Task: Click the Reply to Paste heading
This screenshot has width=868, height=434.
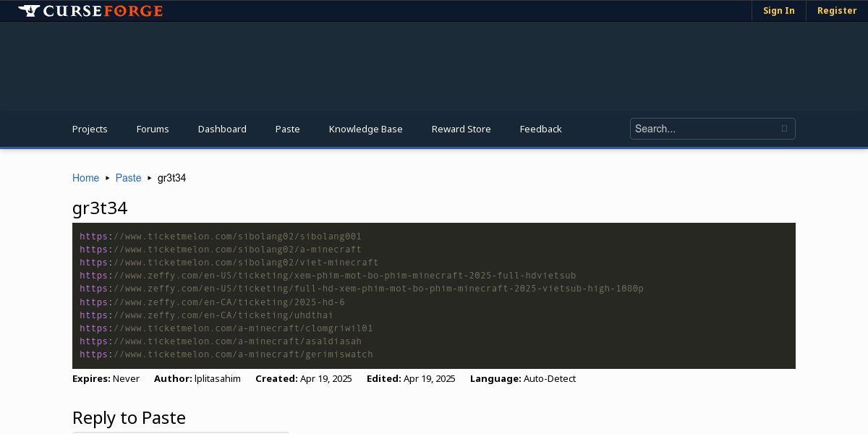Action: (x=129, y=417)
